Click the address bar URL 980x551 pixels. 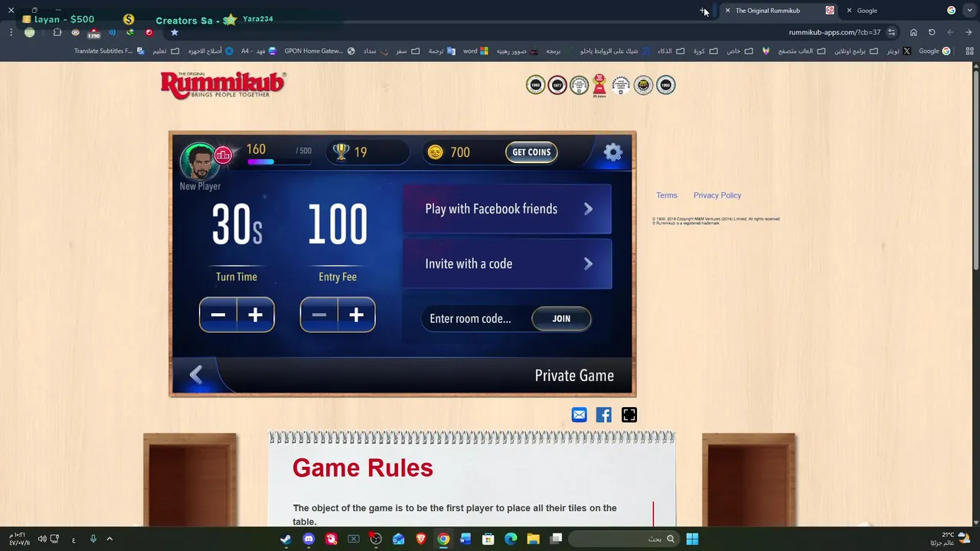pyautogui.click(x=835, y=32)
